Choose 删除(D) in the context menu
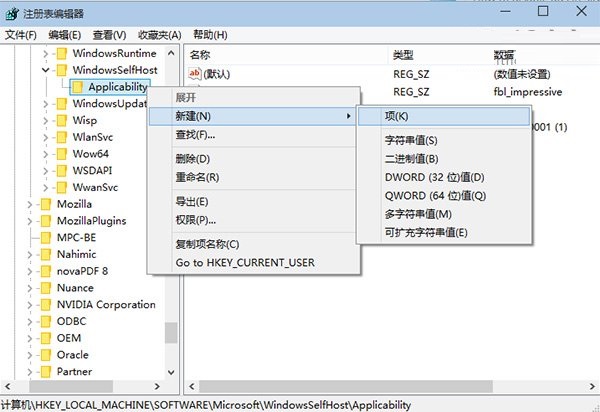The width and height of the screenshot is (600, 412). pos(253,159)
